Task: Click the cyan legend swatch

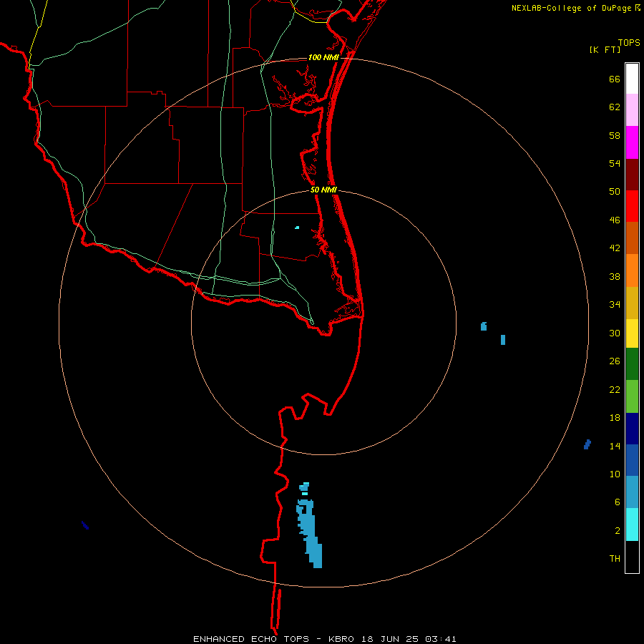Action: coord(632,525)
